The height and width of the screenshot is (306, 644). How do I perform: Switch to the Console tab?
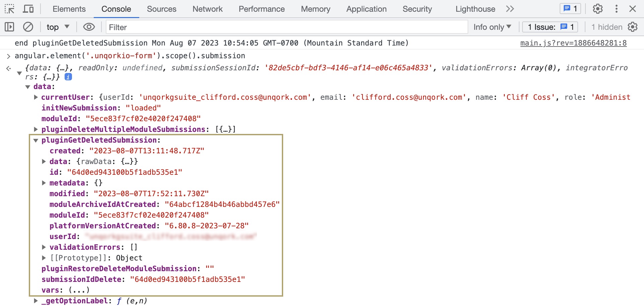coord(116,9)
